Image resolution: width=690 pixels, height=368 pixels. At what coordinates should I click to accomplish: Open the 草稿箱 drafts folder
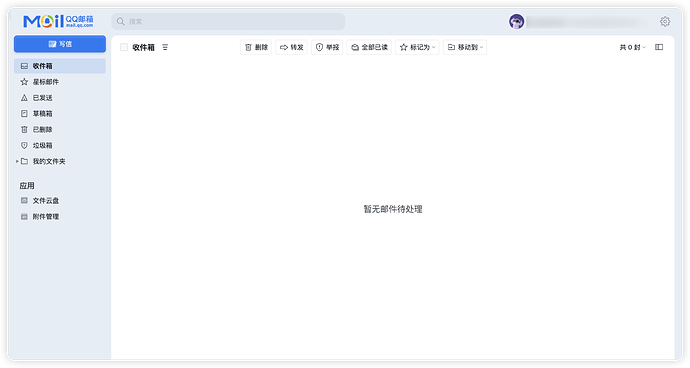tap(60, 114)
